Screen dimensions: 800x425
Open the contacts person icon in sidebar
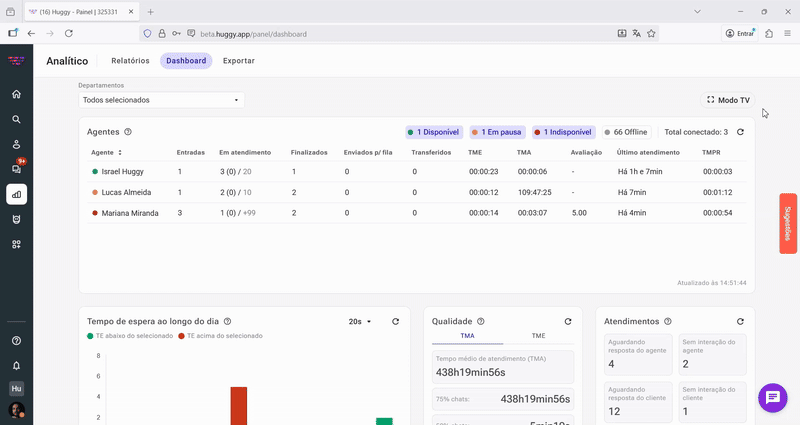pos(16,144)
